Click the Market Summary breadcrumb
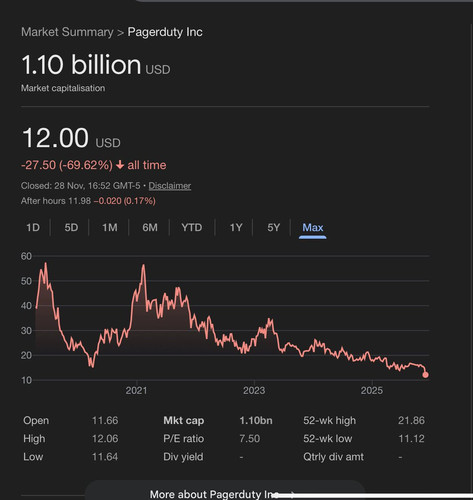The height and width of the screenshot is (500, 473). point(67,32)
